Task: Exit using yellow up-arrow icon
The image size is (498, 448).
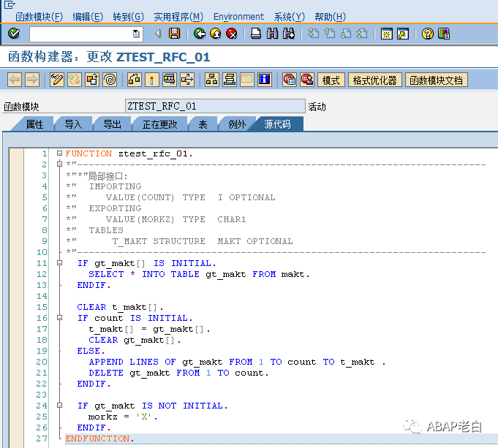Action: click(216, 34)
